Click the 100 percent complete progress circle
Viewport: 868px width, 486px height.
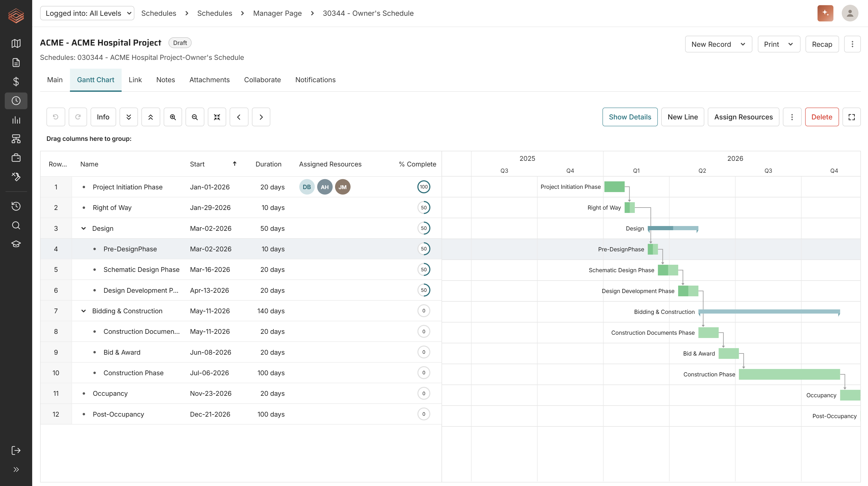click(x=424, y=187)
